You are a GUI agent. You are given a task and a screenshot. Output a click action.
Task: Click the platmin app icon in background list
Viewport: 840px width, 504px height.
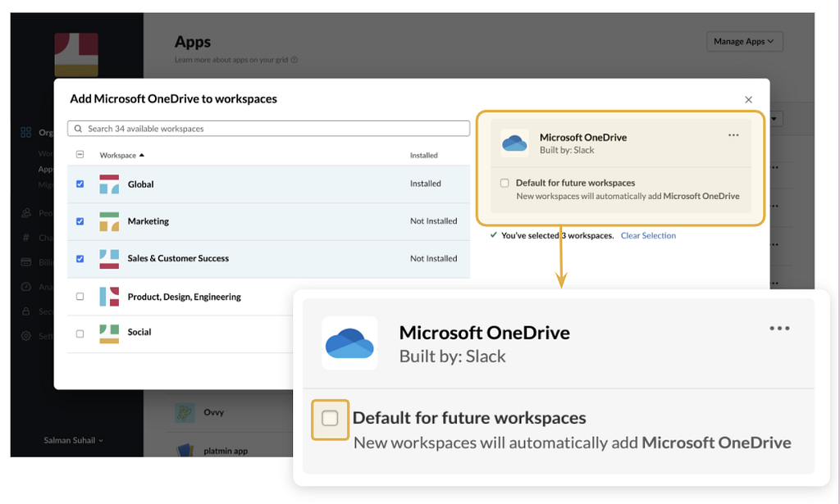[x=185, y=451]
